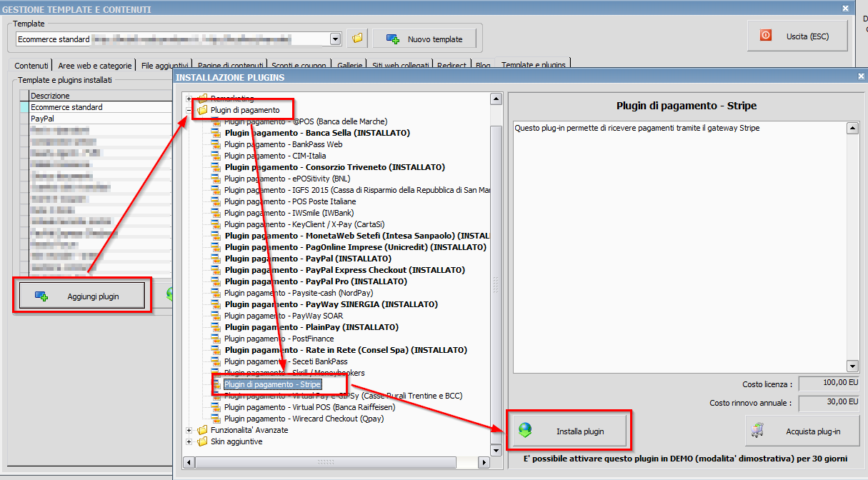The image size is (868, 480).
Task: Click the icon beside CIM-Italia plugin
Action: [x=216, y=156]
